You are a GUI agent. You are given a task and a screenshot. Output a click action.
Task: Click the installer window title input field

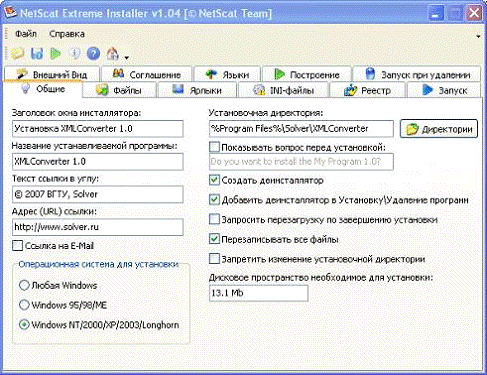98,129
